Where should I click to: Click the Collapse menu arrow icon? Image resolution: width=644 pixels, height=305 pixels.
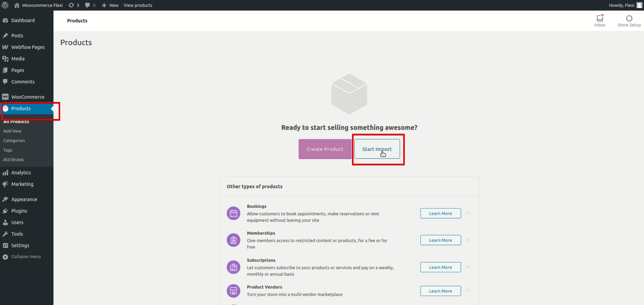[x=5, y=257]
